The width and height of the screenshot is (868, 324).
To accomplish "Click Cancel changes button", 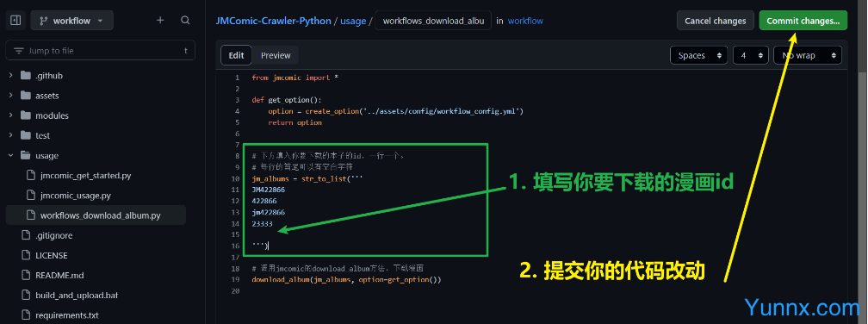I will coord(716,21).
